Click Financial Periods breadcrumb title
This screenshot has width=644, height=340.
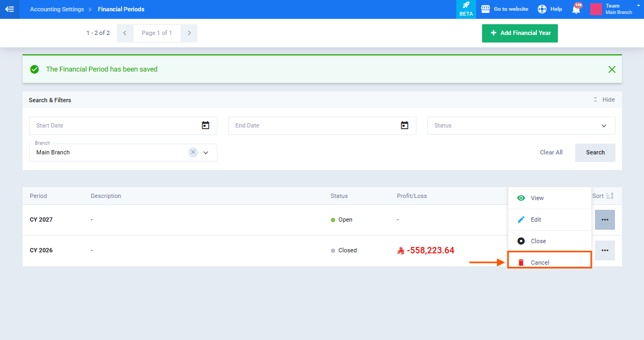click(x=121, y=9)
